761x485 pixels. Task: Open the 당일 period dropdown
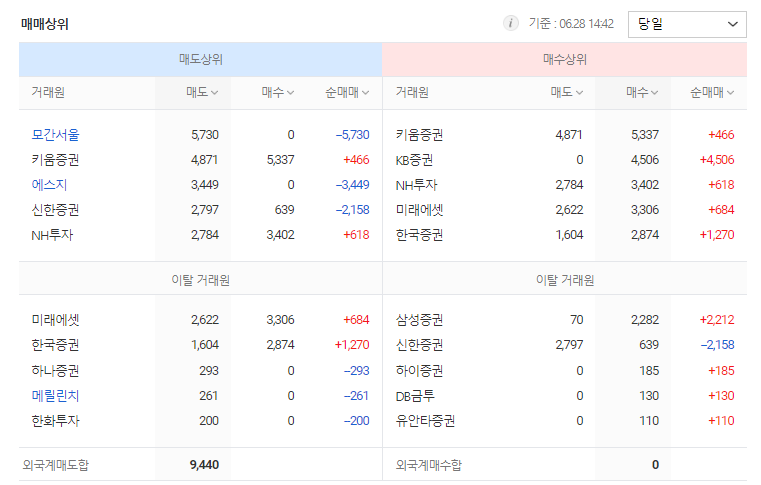687,24
